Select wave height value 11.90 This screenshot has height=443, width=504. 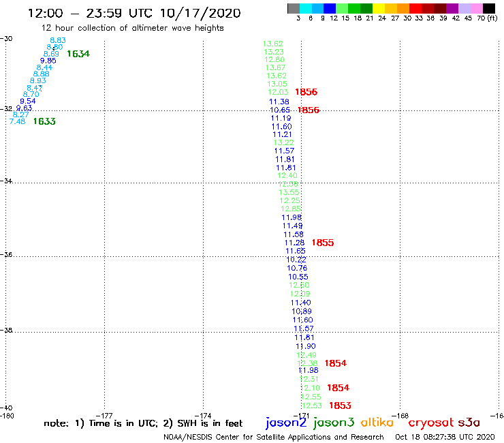click(306, 346)
